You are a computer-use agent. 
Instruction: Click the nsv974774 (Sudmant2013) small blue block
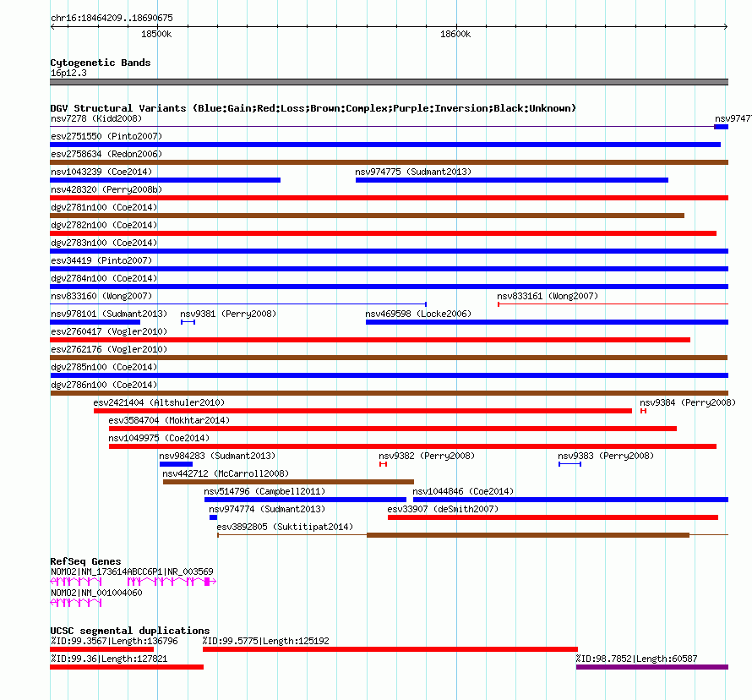point(214,517)
